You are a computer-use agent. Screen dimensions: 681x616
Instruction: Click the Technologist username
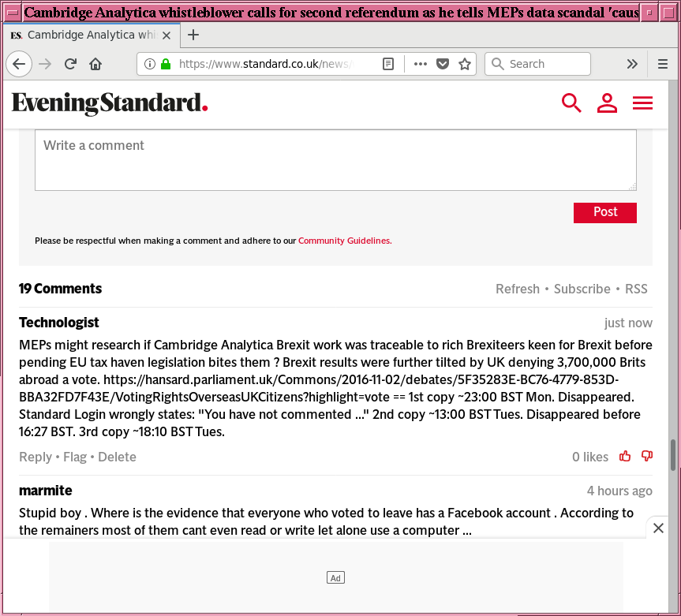(59, 323)
